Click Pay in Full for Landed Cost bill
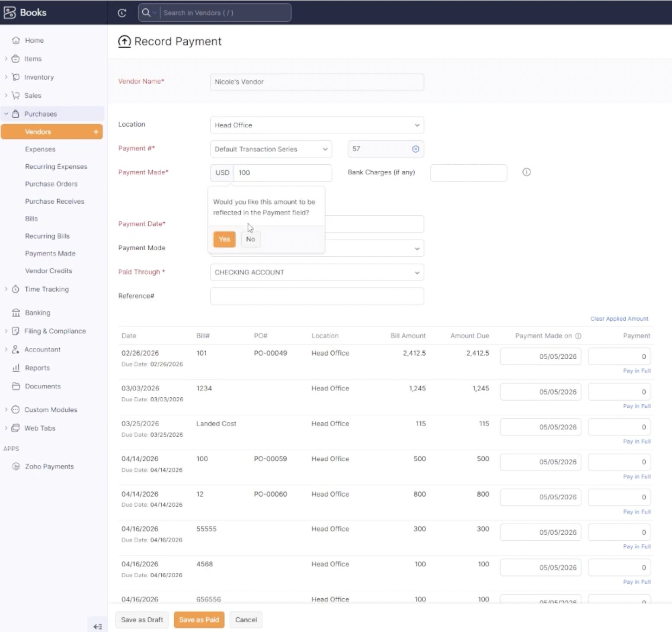 pyautogui.click(x=637, y=441)
